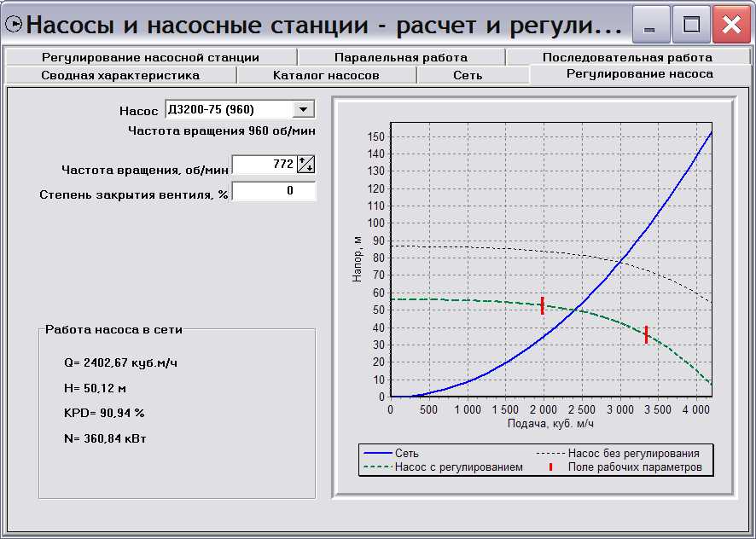Select the Сводная характеристика tab
The width and height of the screenshot is (756, 539).
point(120,75)
